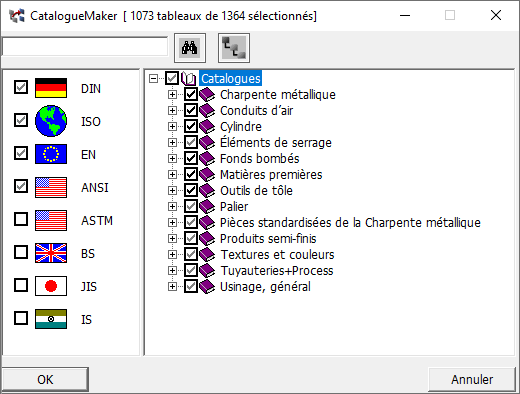Select the Produits semi-finis label

(x=268, y=239)
